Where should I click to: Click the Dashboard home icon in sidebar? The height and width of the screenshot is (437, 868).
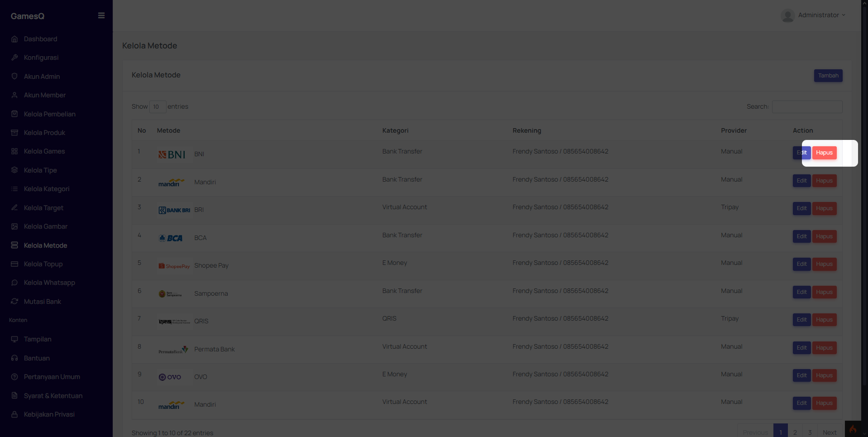tap(14, 39)
